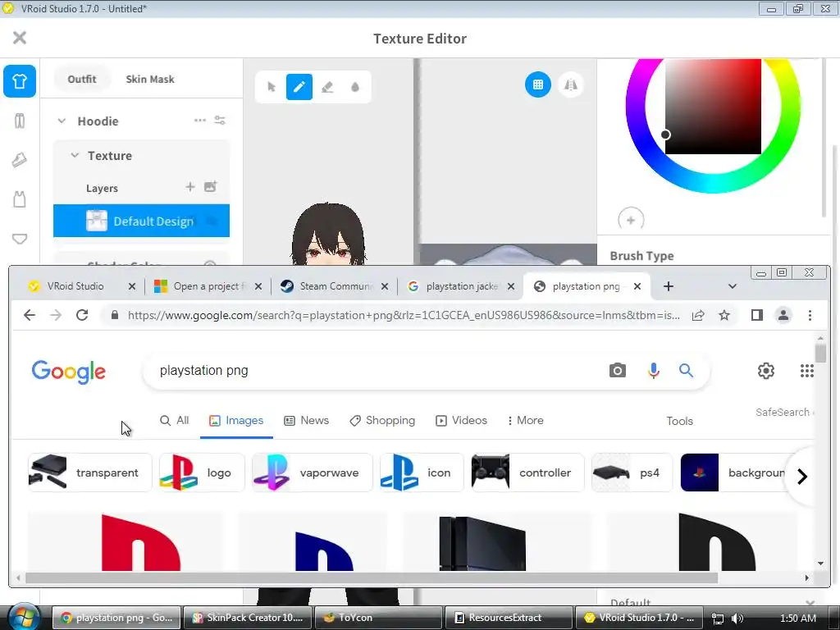Toggle the UV grid guide display button
840x630 pixels.
(538, 84)
